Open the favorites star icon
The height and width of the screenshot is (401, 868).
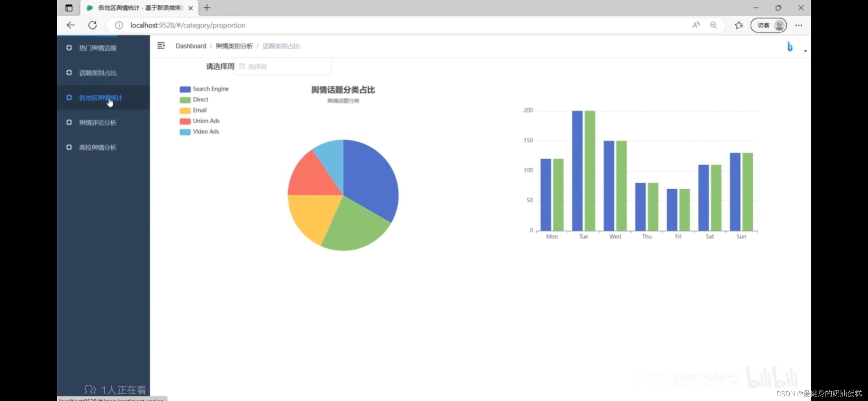pyautogui.click(x=739, y=25)
